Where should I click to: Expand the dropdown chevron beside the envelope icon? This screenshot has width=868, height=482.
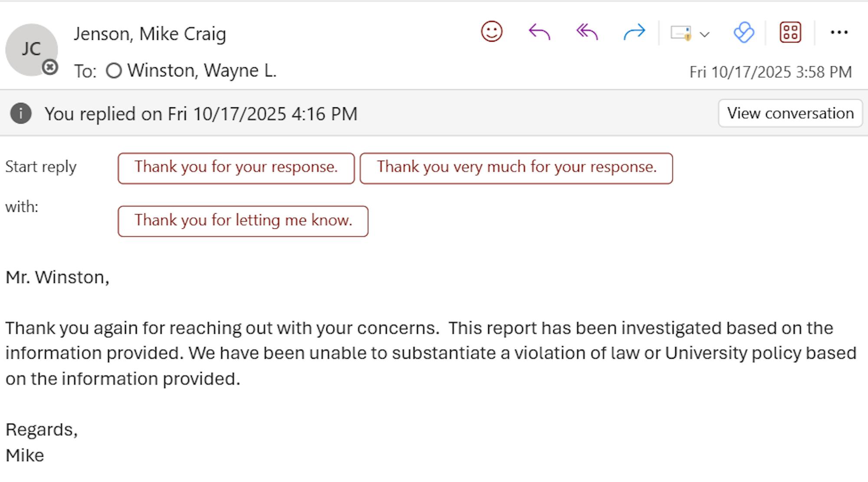[x=705, y=34]
